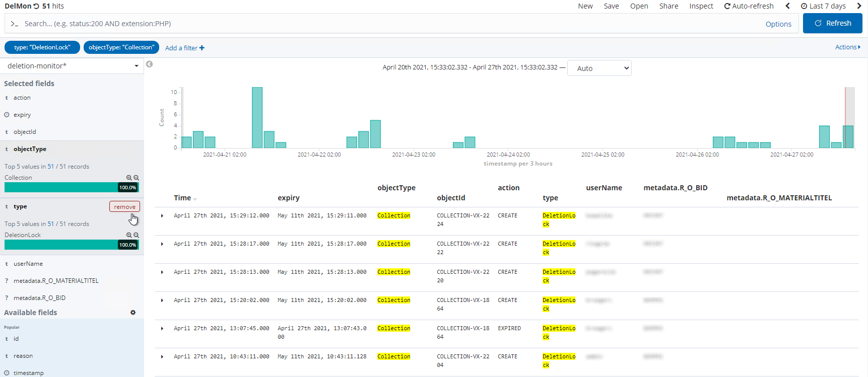Open Available fields gear settings
The image size is (868, 377).
point(133,313)
